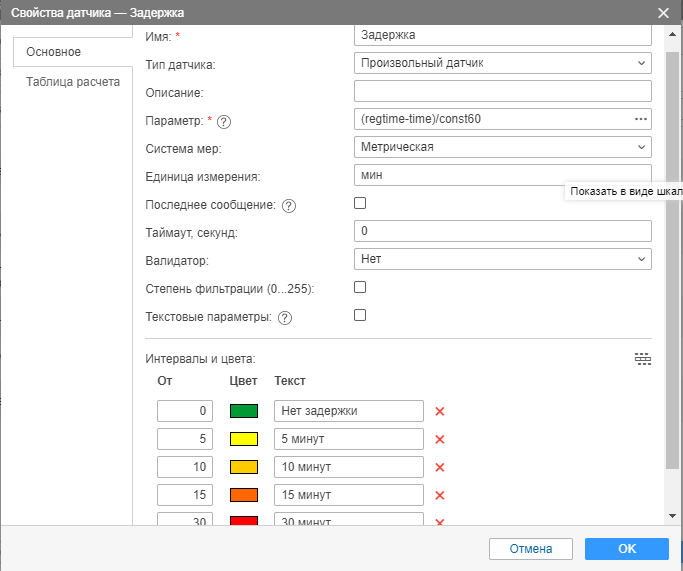This screenshot has width=683, height=571.
Task: Switch to the Таблица расчета tab
Action: [73, 82]
